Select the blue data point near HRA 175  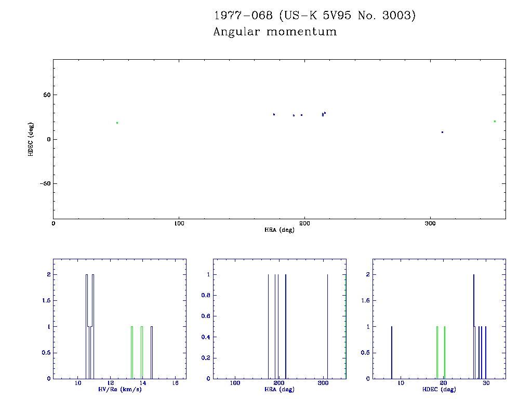pos(274,114)
